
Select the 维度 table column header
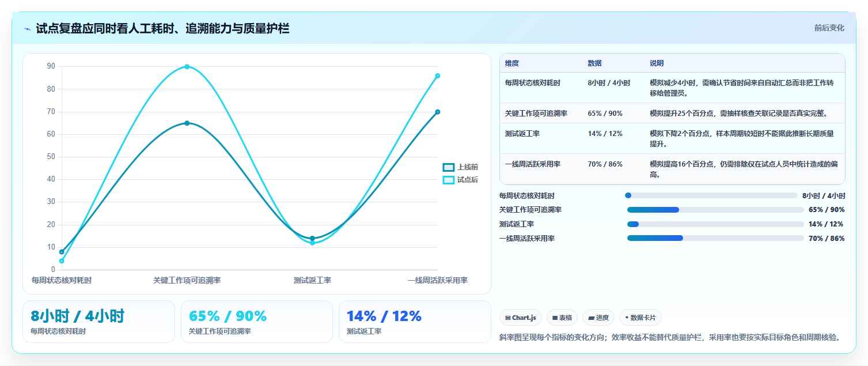click(x=512, y=63)
